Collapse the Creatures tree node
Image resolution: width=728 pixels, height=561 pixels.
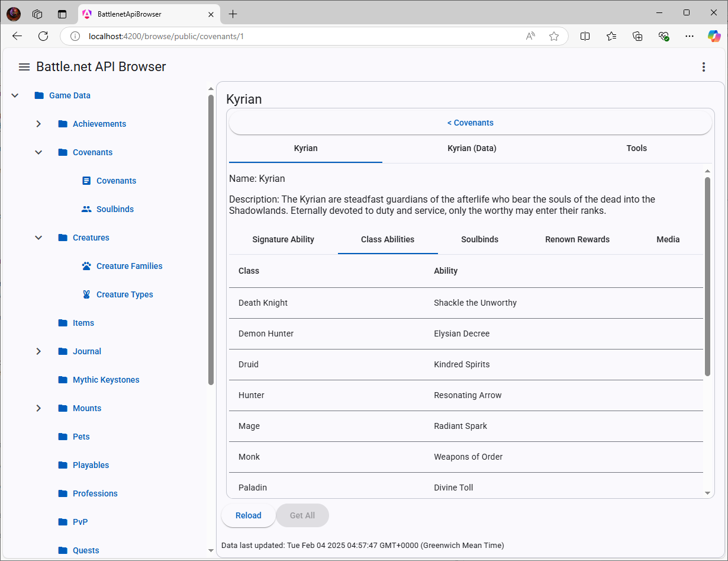pyautogui.click(x=38, y=238)
